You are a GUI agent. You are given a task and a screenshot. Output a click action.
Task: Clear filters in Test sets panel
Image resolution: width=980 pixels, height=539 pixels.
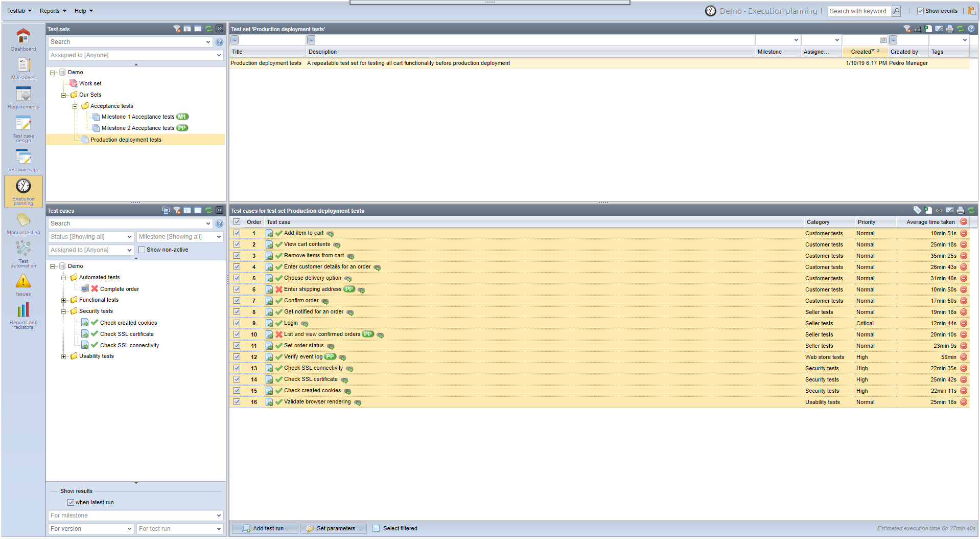click(x=177, y=29)
